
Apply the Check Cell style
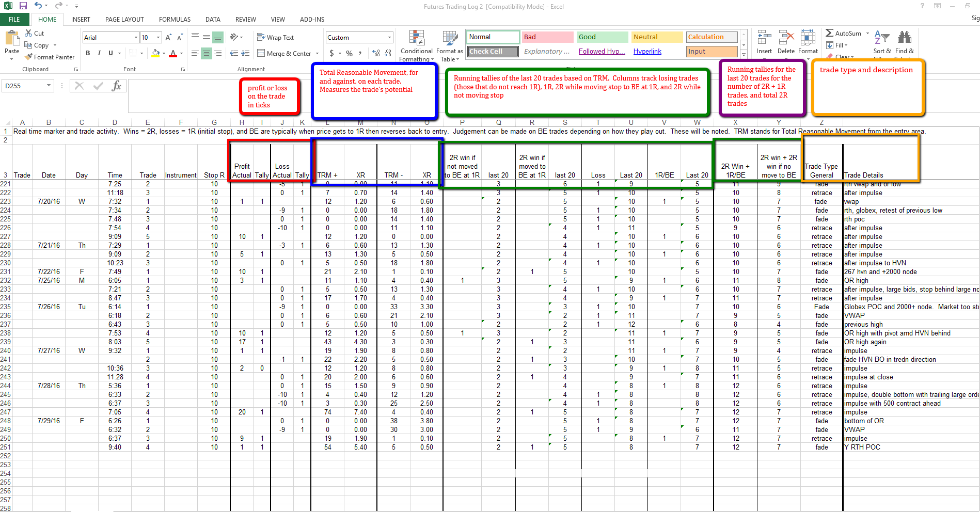[493, 52]
